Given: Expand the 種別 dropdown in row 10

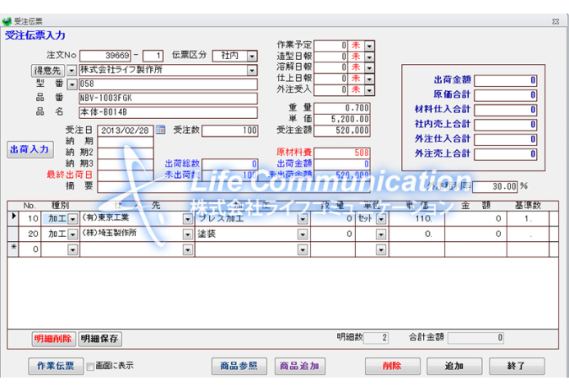Looking at the screenshot, I should 72,219.
